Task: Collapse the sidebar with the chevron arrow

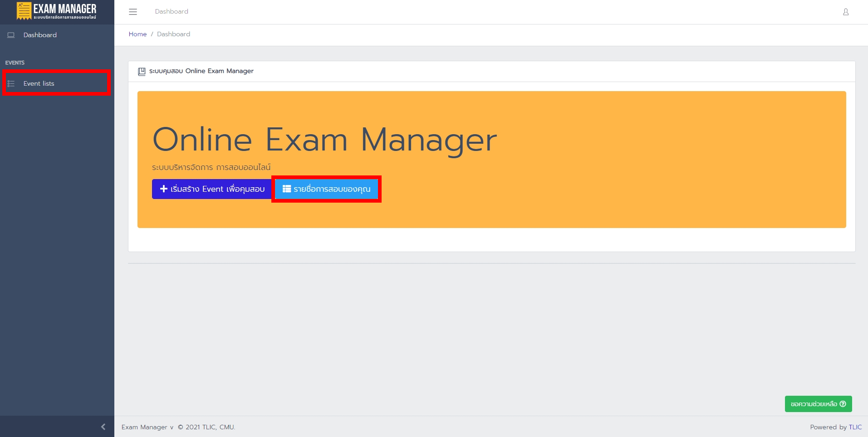Action: click(103, 427)
